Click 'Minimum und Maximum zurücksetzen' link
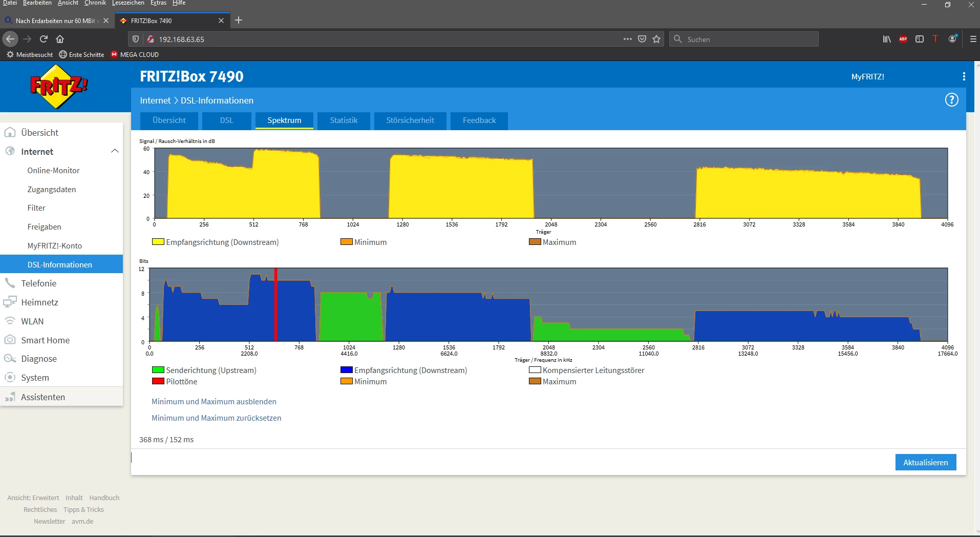The image size is (980, 537). 216,418
